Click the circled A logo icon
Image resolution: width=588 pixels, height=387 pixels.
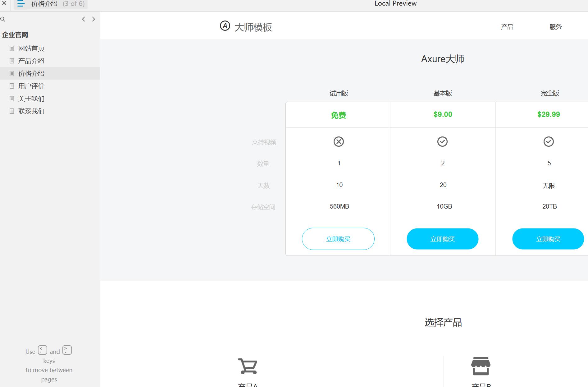coord(225,26)
